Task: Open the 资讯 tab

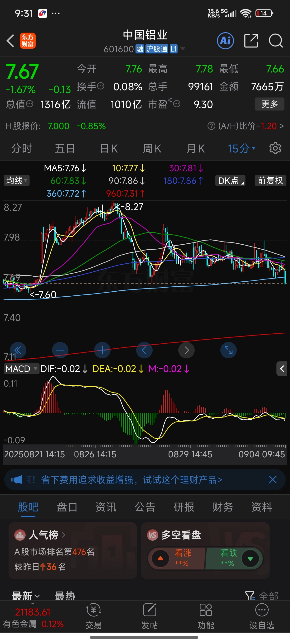Action: pyautogui.click(x=106, y=507)
